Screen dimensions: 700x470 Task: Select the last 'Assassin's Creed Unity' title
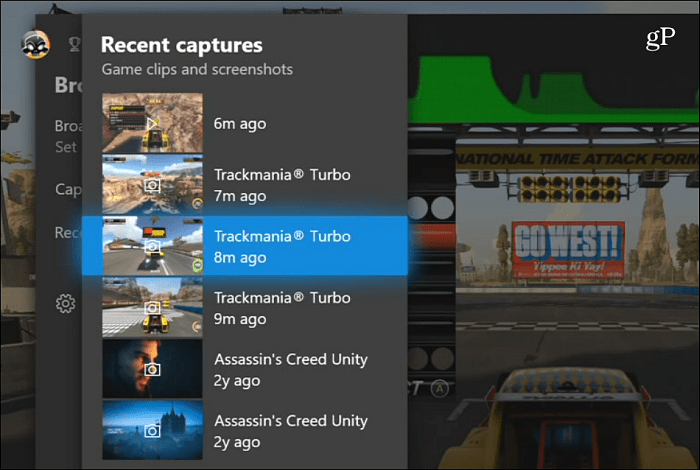tap(291, 421)
